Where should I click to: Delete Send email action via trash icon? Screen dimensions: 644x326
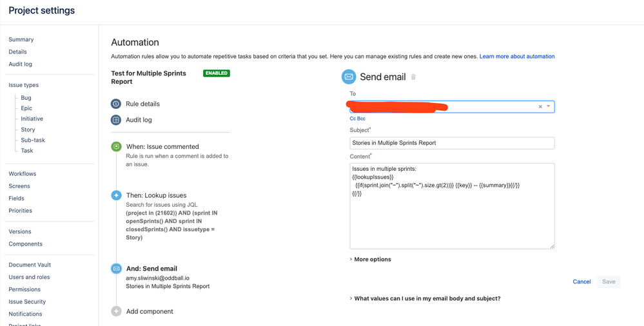414,77
